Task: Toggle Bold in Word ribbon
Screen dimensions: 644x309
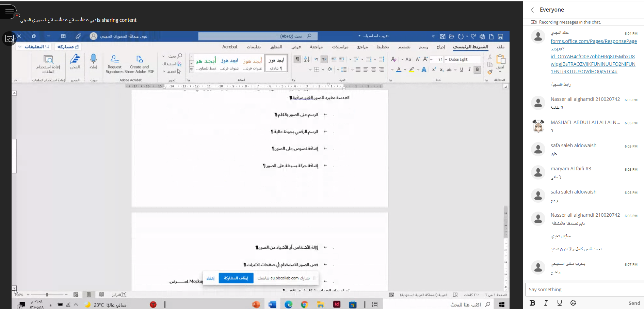Action: 477,69
